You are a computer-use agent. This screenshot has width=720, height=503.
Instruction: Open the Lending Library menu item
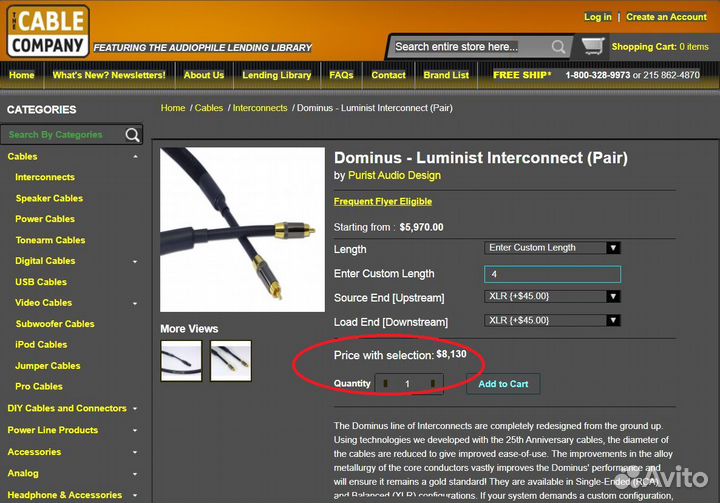pyautogui.click(x=276, y=75)
